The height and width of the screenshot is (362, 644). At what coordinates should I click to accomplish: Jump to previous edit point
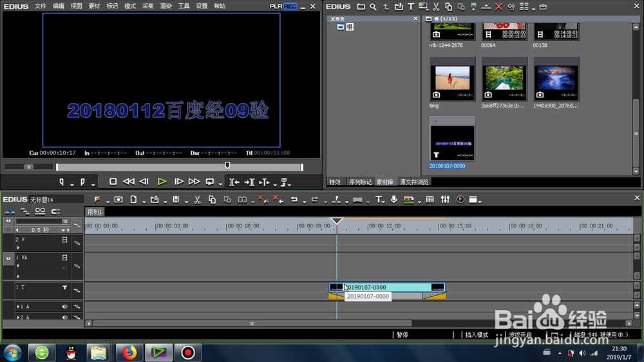(x=234, y=182)
